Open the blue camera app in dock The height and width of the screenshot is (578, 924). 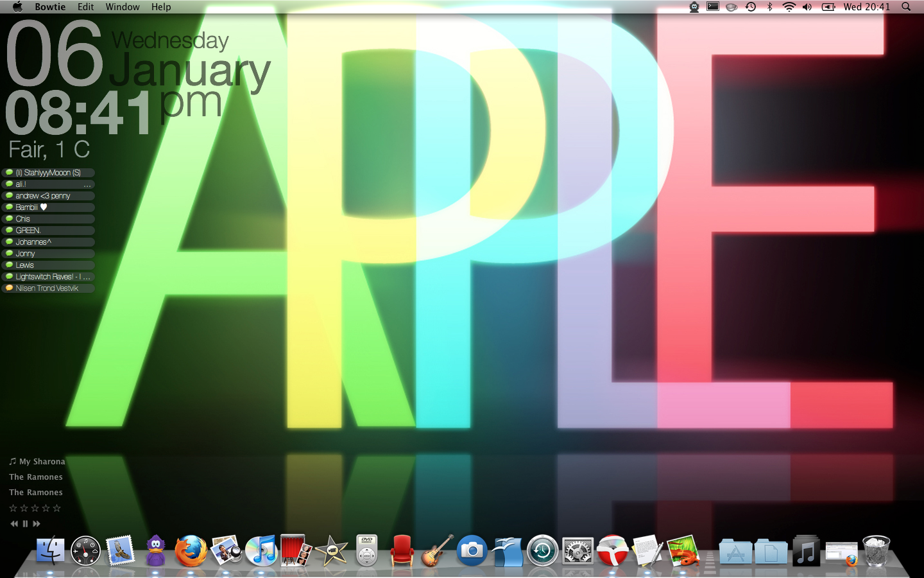click(x=472, y=550)
